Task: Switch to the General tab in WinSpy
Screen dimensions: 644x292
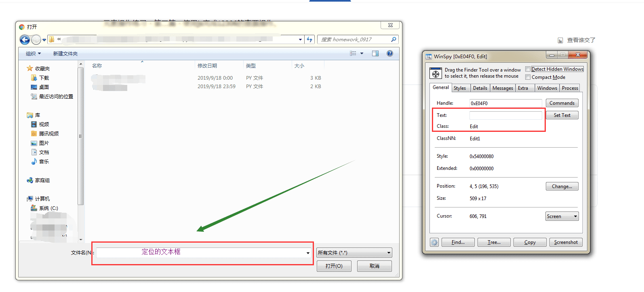Action: 441,87
